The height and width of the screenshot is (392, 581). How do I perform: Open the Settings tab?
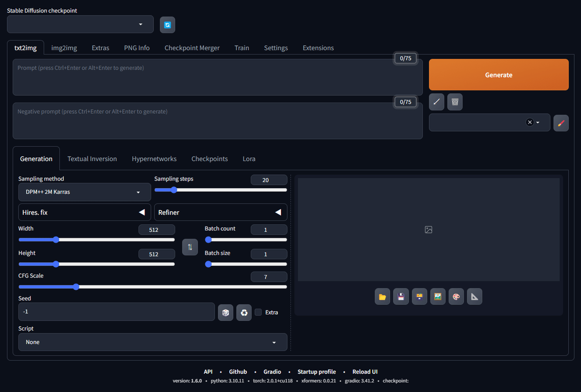[276, 48]
